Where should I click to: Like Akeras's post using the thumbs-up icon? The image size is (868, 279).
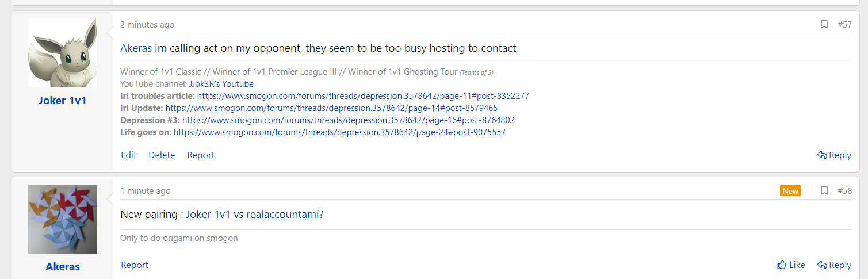[782, 265]
